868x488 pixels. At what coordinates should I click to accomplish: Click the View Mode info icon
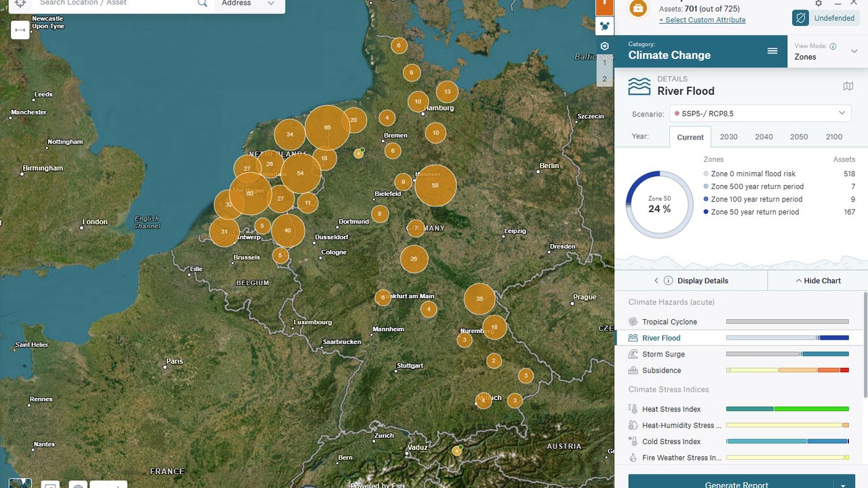point(833,47)
